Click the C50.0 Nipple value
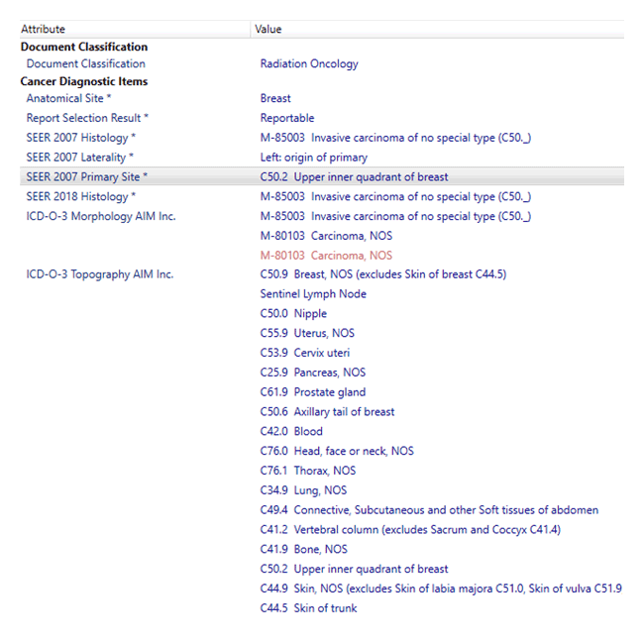This screenshot has height=644, width=644. click(293, 314)
